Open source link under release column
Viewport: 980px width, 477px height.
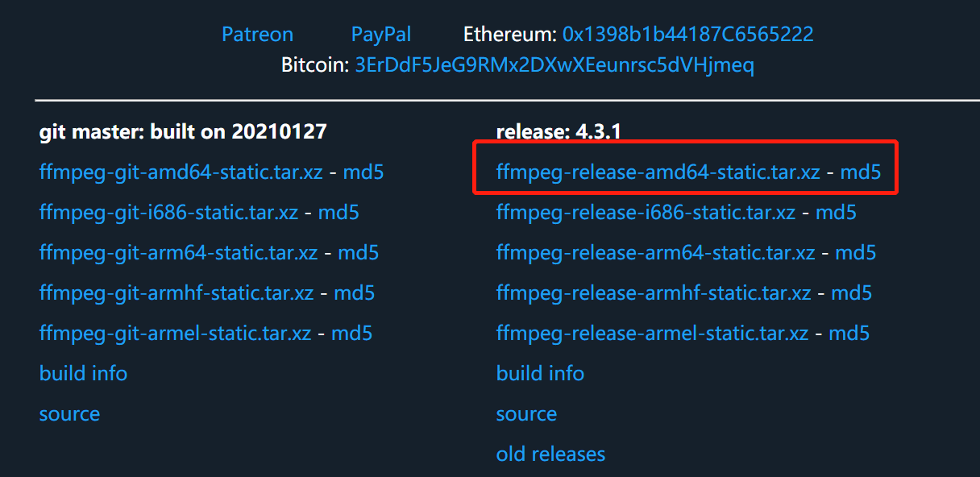pyautogui.click(x=526, y=413)
